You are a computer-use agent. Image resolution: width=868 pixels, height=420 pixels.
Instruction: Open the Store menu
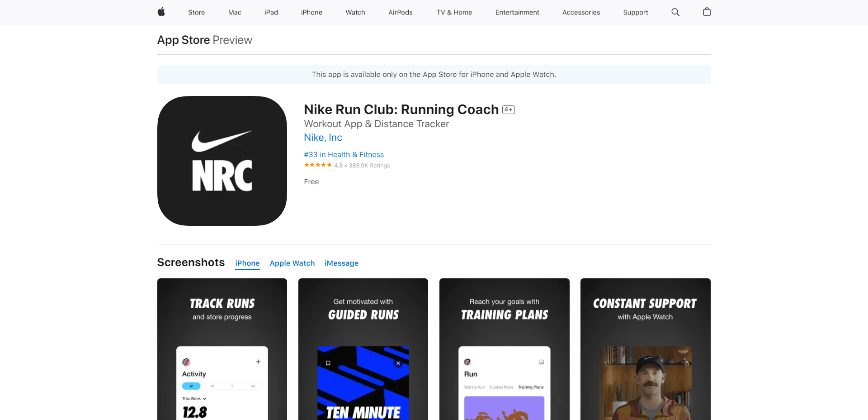pyautogui.click(x=197, y=12)
